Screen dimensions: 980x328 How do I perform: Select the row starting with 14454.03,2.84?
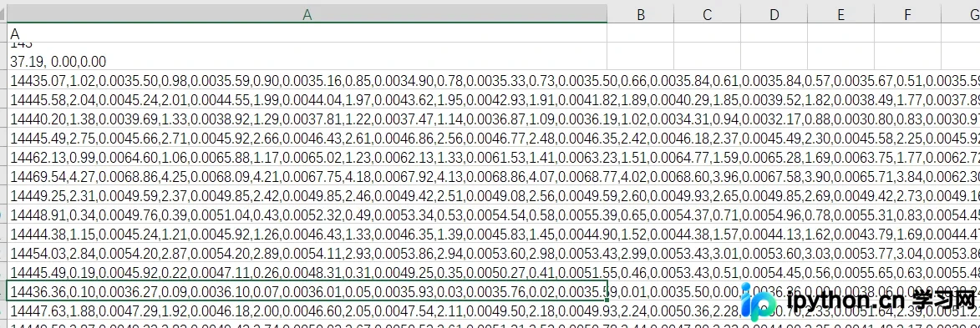[494, 253]
